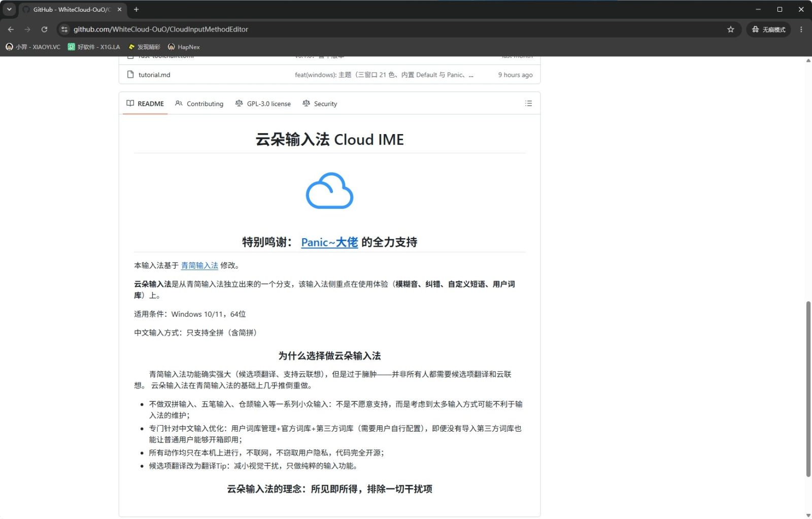This screenshot has width=812, height=519.
Task: Open README outline list icon
Action: [x=528, y=104]
